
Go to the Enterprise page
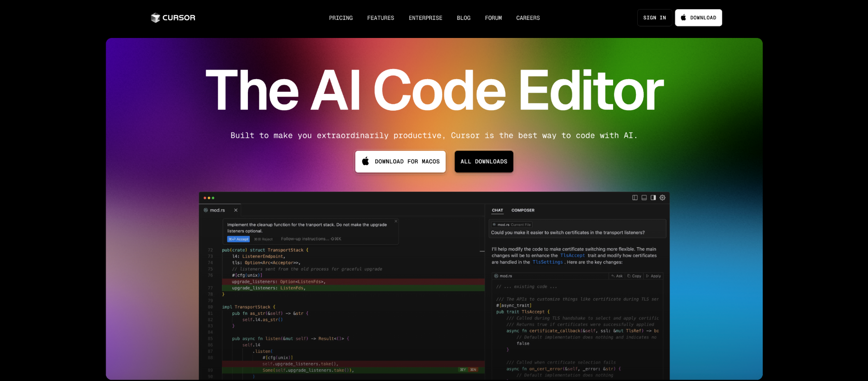coord(425,18)
